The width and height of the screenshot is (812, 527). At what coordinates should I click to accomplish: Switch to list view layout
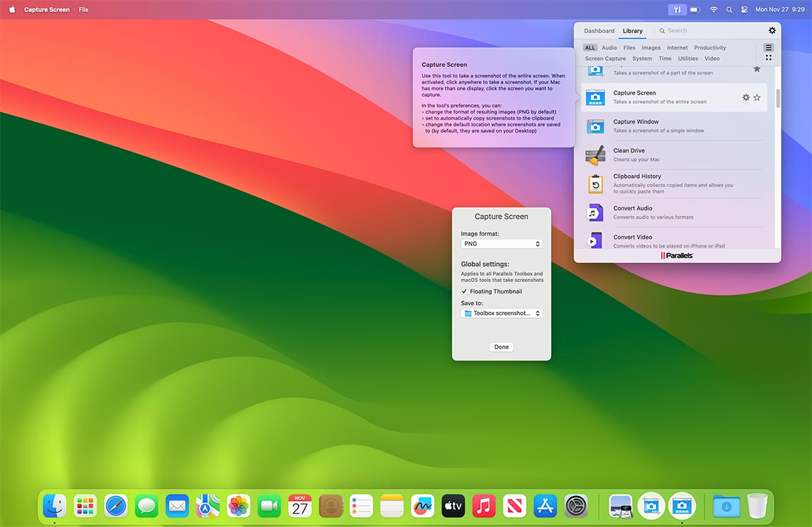[769, 47]
